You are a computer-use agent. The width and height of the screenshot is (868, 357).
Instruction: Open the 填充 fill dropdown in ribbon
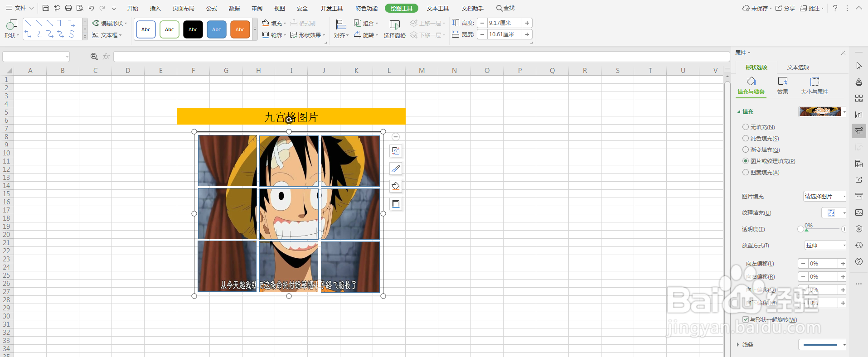click(274, 23)
